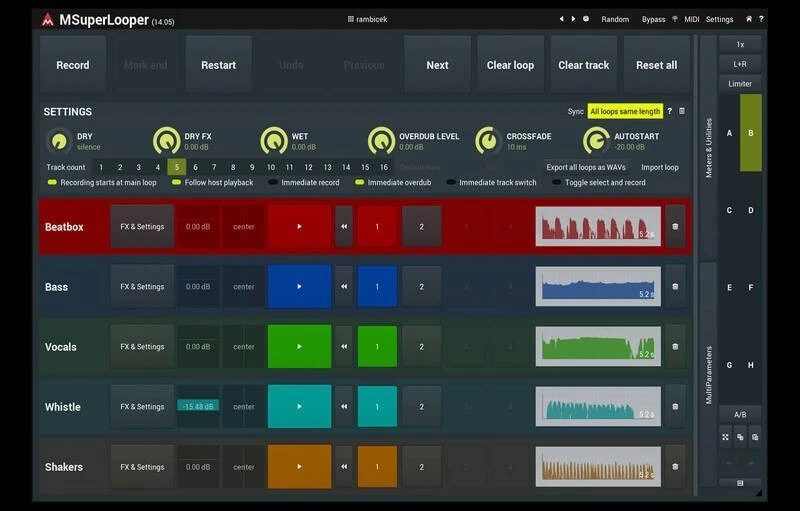Delete Whistle loop with trash icon

tap(675, 407)
